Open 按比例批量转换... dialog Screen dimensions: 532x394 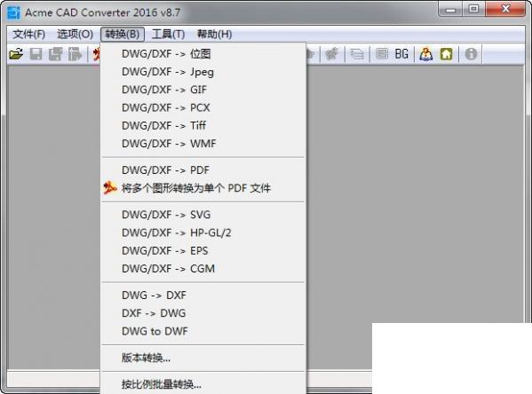(x=203, y=384)
